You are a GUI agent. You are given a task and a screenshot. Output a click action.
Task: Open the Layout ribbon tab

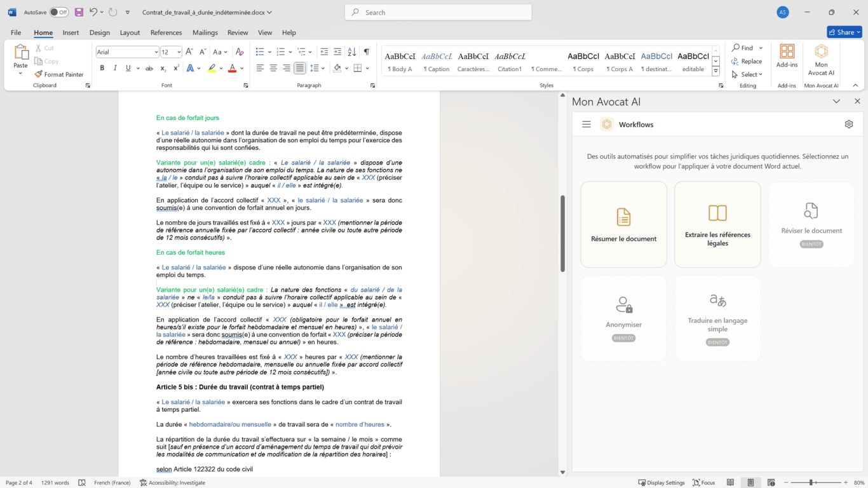[130, 32]
